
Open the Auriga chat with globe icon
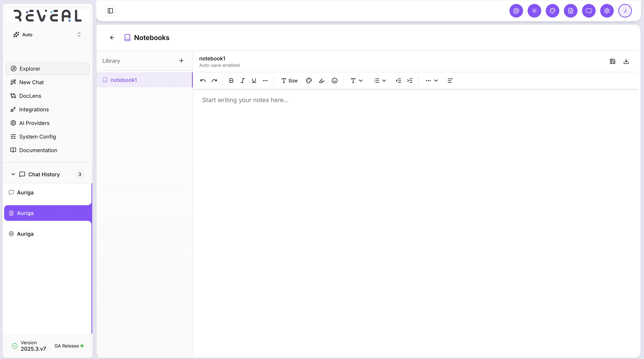point(47,234)
